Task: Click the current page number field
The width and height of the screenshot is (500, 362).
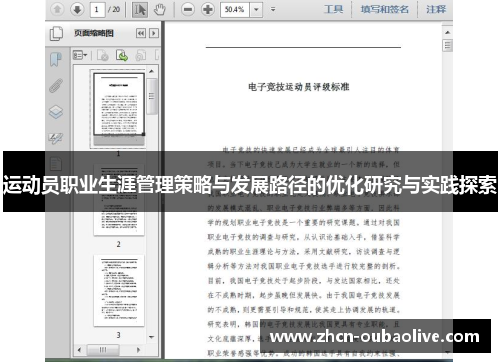Action: point(97,9)
